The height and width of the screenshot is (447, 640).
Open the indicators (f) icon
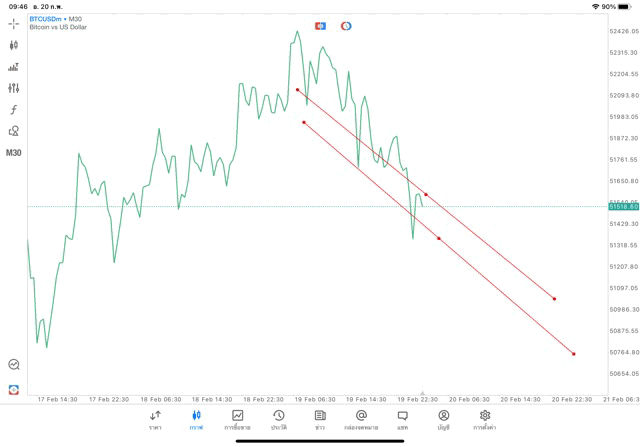(14, 109)
